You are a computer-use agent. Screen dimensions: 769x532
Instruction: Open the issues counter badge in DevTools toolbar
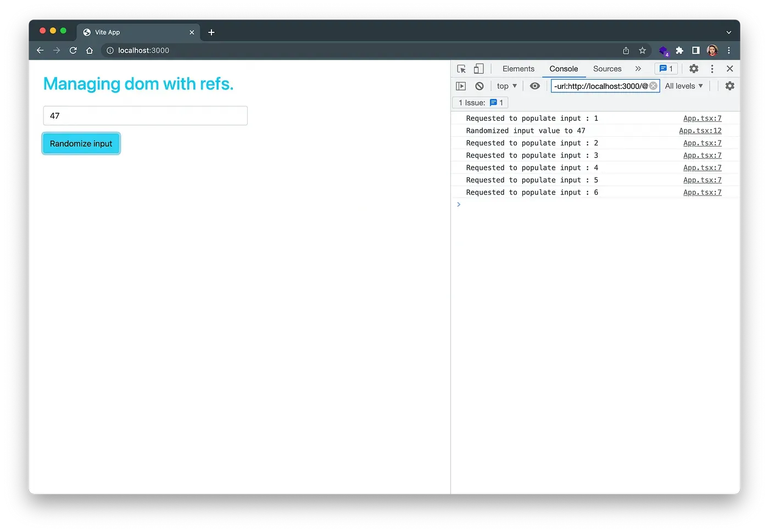tap(666, 69)
